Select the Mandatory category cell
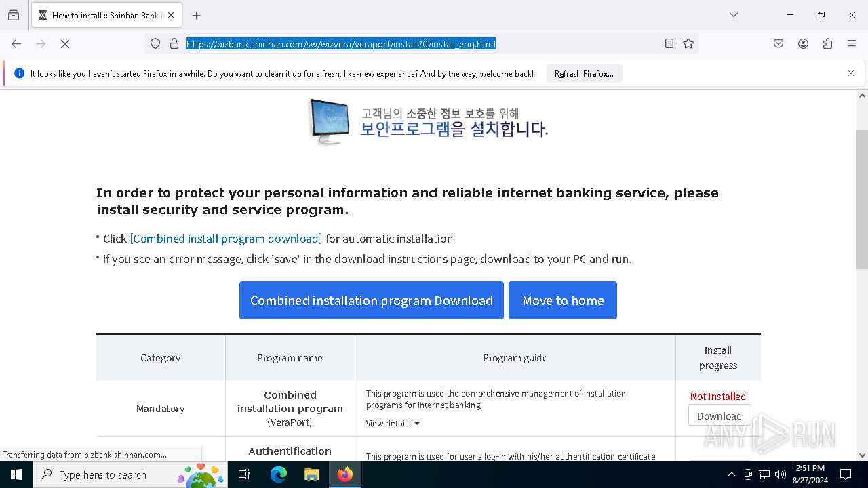868x488 pixels. point(161,409)
